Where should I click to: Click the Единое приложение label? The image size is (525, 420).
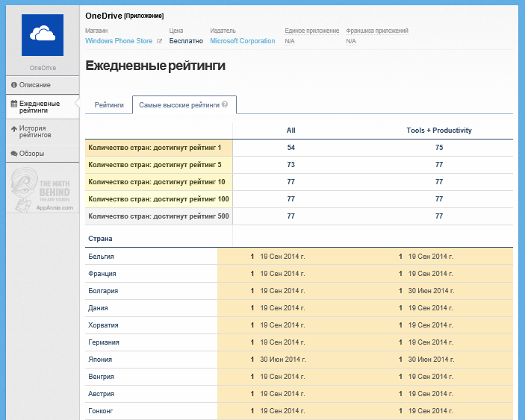(x=312, y=31)
